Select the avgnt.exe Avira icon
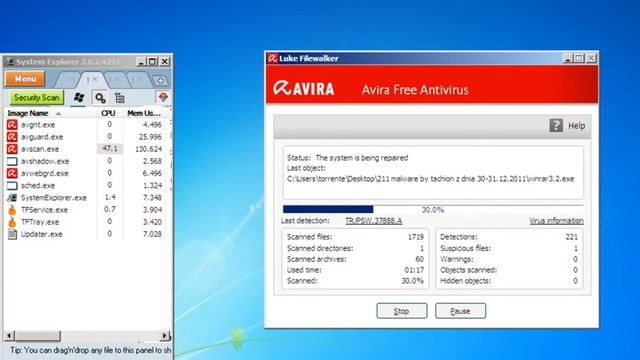This screenshot has height=360, width=640. [12, 124]
